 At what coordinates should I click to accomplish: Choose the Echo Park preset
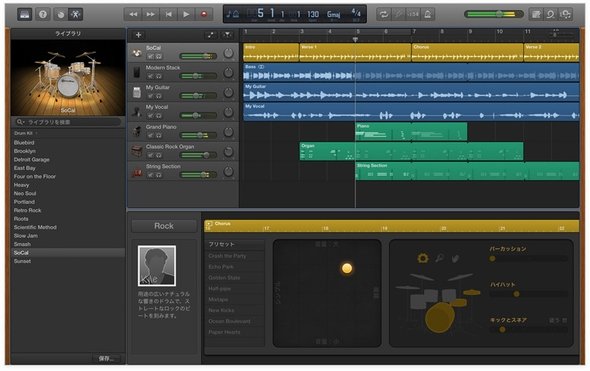pos(221,267)
